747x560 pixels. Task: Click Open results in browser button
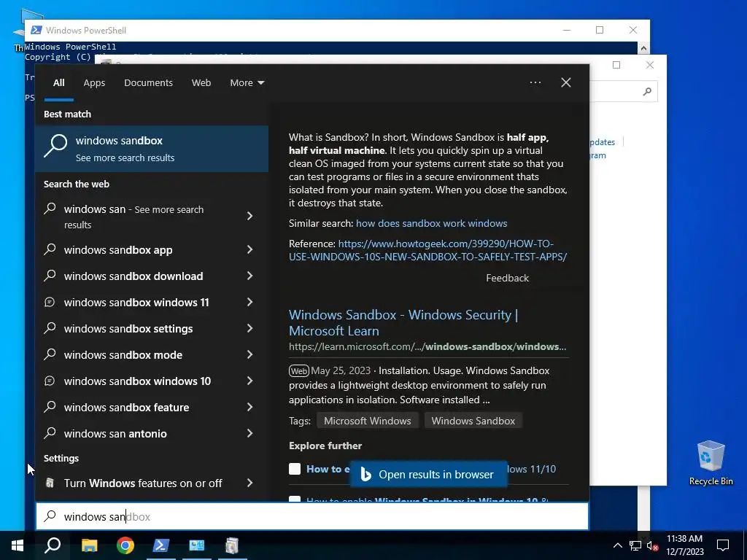click(x=428, y=474)
